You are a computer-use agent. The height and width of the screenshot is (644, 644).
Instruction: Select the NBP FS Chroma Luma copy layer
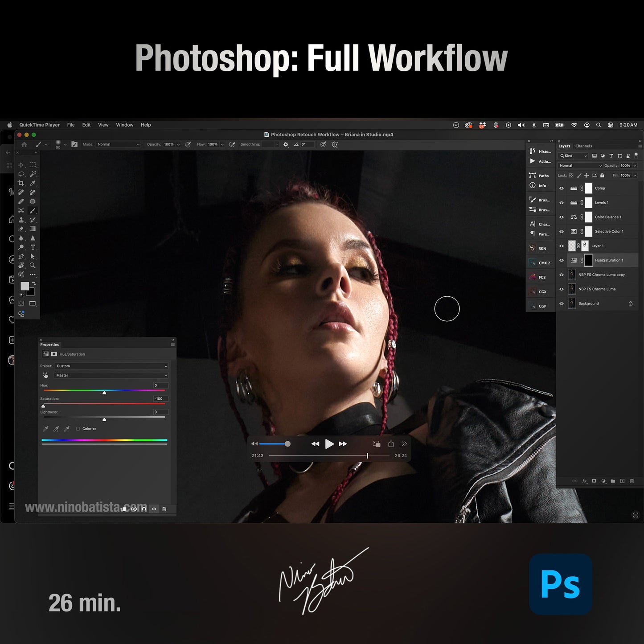pos(602,275)
